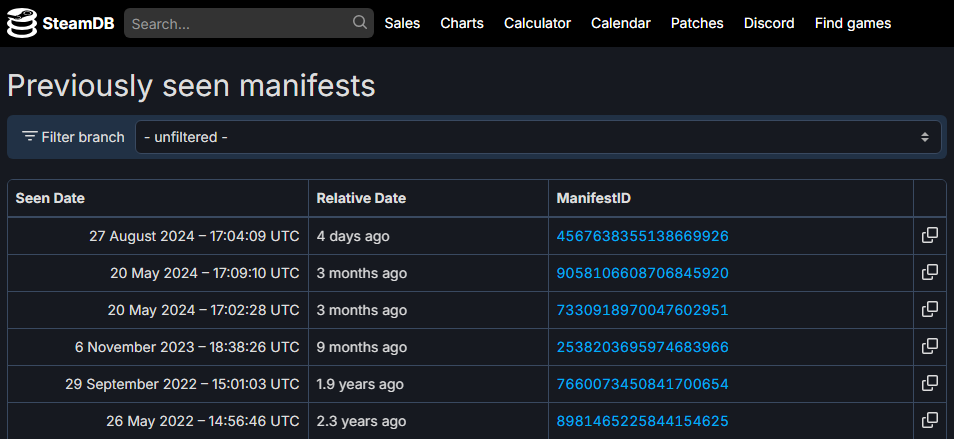
Task: Copy manifest ID 2538203695974683966 via copy icon
Action: coord(929,347)
